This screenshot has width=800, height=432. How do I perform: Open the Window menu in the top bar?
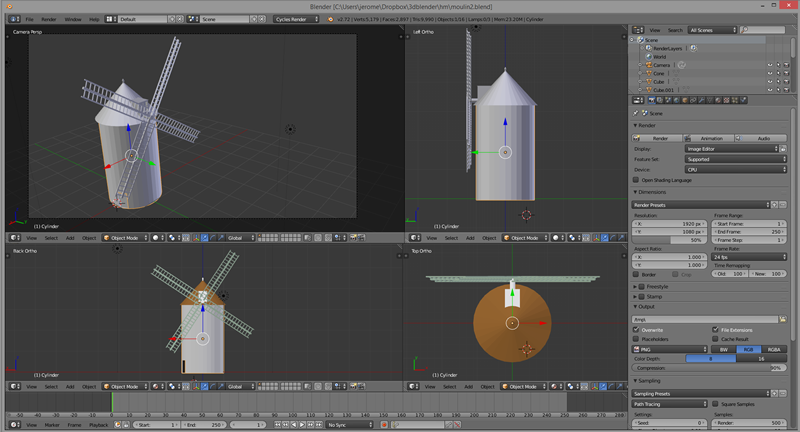[73, 19]
